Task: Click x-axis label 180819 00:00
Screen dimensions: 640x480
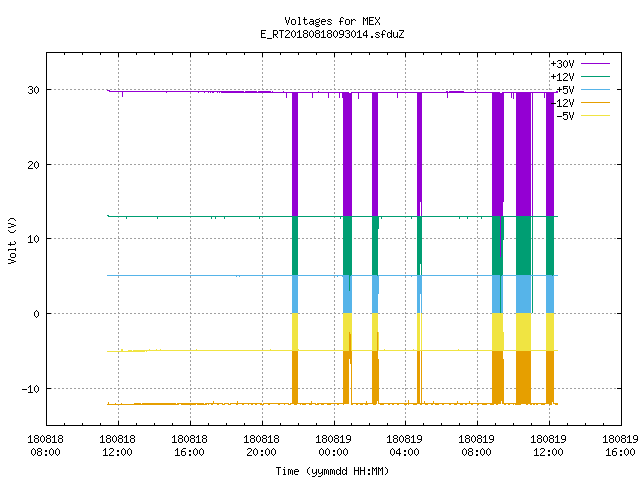Action: click(x=333, y=446)
